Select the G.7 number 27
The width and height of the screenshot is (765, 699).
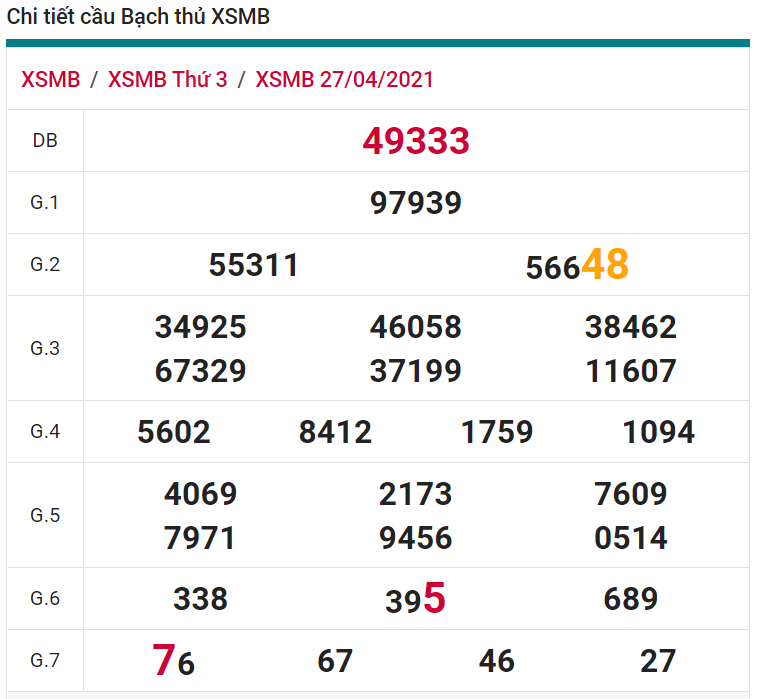658,661
